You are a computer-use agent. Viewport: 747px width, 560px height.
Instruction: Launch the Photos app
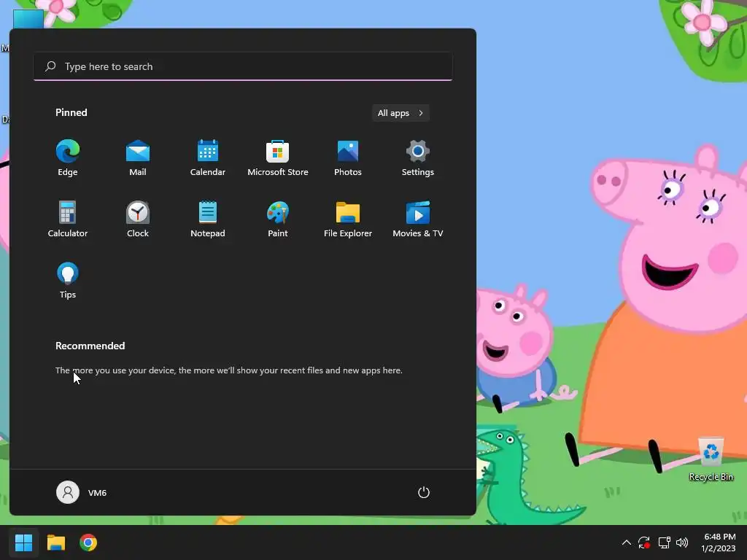348,158
